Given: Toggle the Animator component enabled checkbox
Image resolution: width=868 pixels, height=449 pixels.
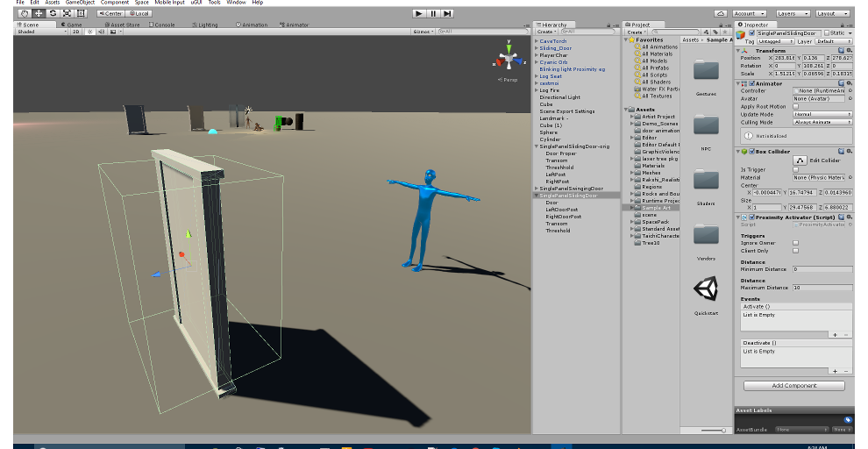Looking at the screenshot, I should point(751,83).
